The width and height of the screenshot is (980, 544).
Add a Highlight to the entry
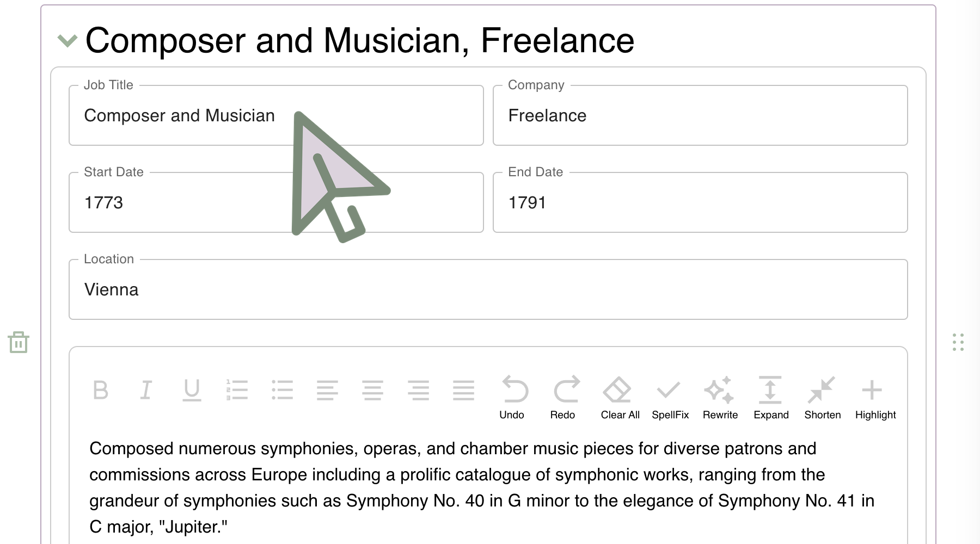875,398
